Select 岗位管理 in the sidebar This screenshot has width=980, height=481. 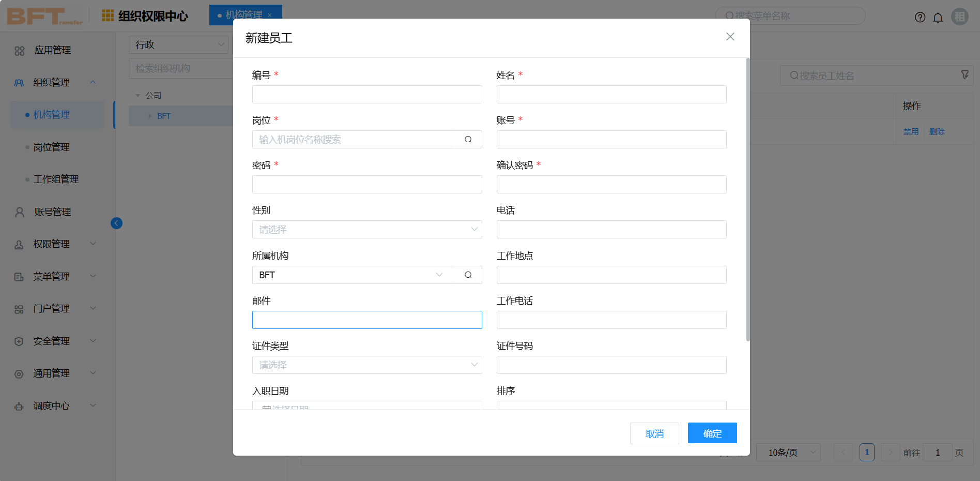click(52, 147)
